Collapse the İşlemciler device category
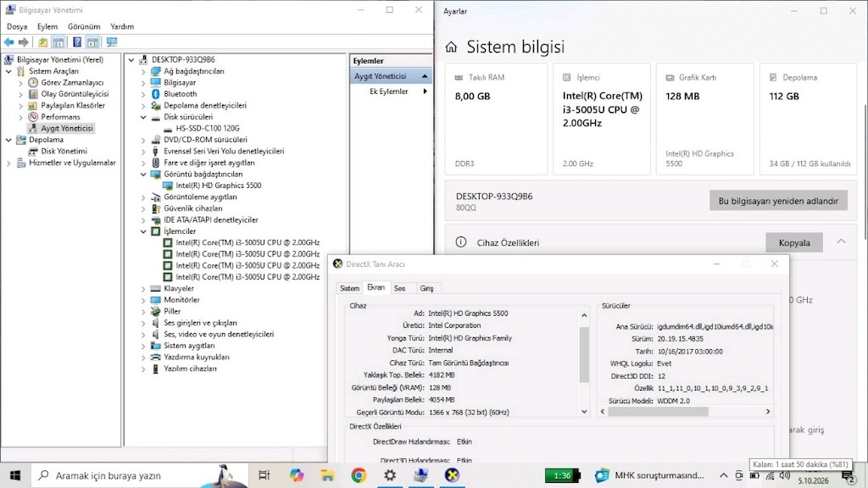 coord(143,231)
